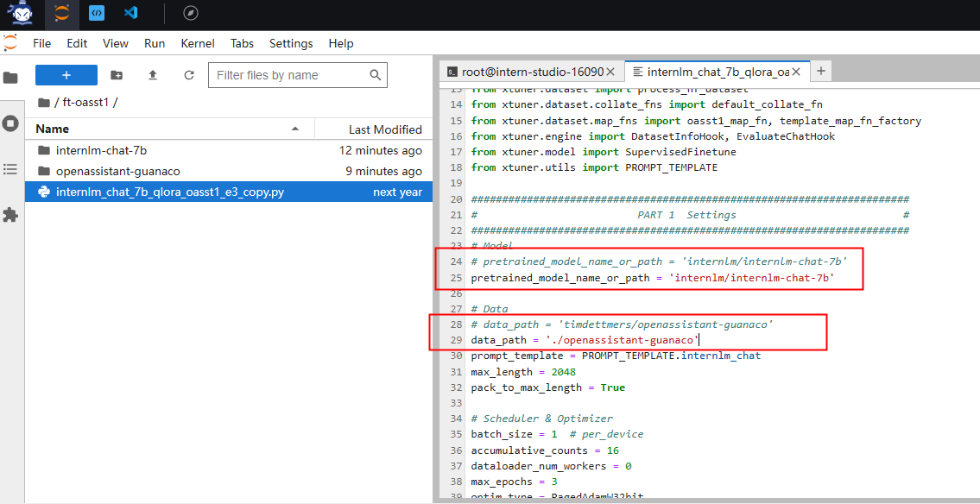The height and width of the screenshot is (504, 980).
Task: Click the max_epochs = 3 line
Action: coord(514,482)
